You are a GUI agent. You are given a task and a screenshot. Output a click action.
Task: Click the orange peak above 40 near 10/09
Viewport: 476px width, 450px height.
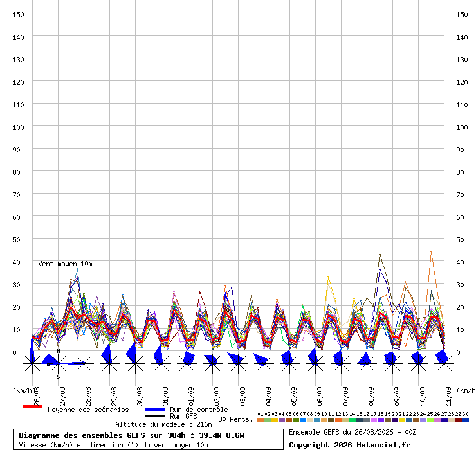(x=431, y=252)
